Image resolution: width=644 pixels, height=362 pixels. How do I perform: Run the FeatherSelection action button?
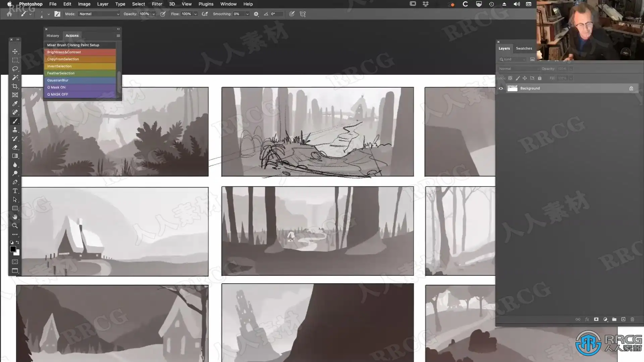(x=80, y=73)
